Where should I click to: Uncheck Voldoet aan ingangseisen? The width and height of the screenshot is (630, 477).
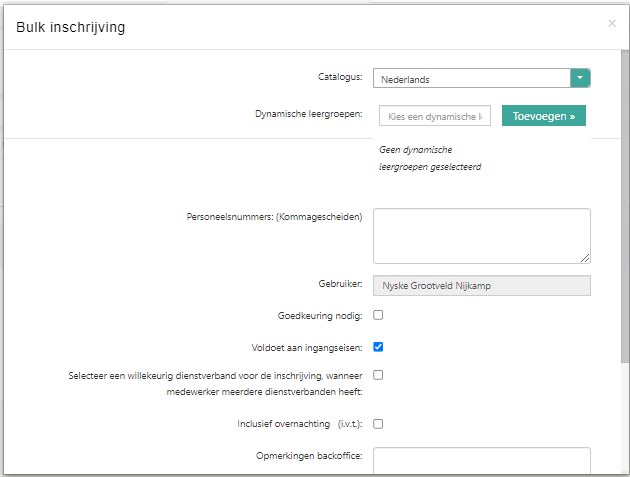tap(378, 348)
